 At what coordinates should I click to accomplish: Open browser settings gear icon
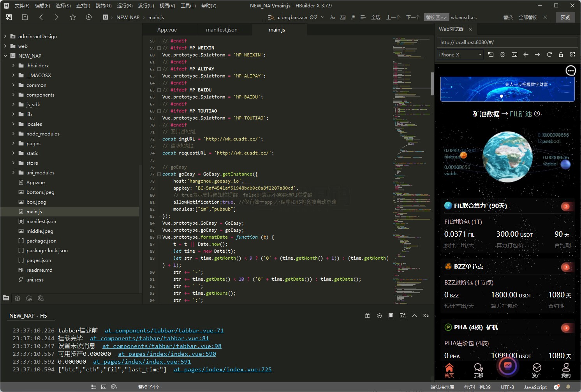tap(502, 54)
